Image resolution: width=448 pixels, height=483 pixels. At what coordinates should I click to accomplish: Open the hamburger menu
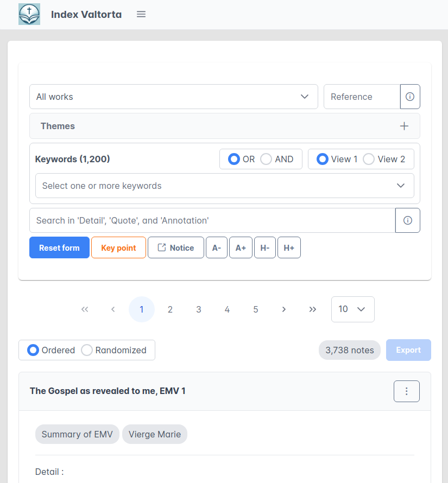[x=141, y=14]
